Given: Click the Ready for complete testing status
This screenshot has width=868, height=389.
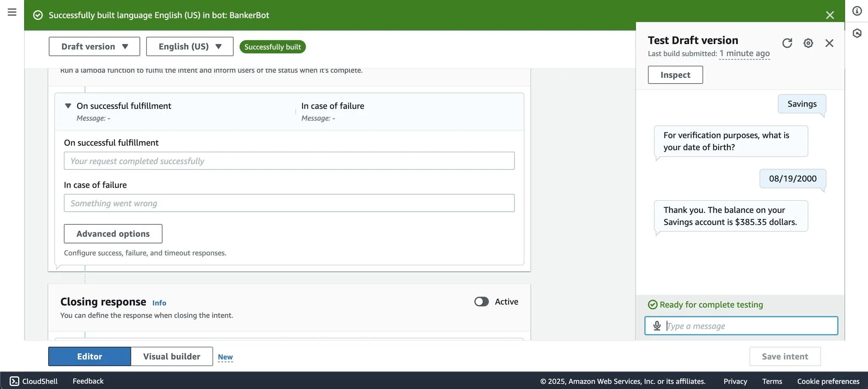Looking at the screenshot, I should (706, 305).
